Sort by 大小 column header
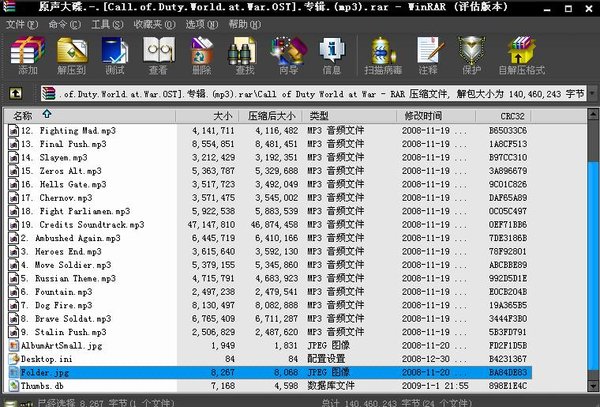The image size is (600, 407). point(207,116)
